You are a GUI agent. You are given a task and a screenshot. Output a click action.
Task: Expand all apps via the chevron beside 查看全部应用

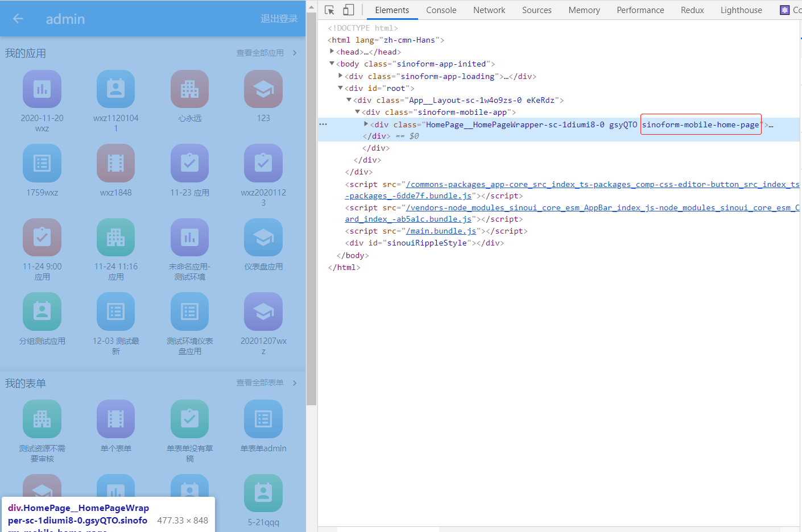coord(295,53)
